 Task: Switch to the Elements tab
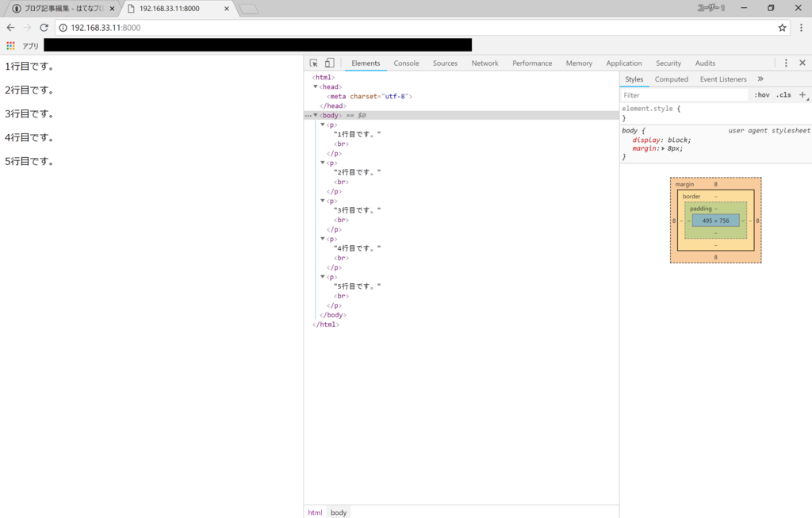(x=366, y=63)
